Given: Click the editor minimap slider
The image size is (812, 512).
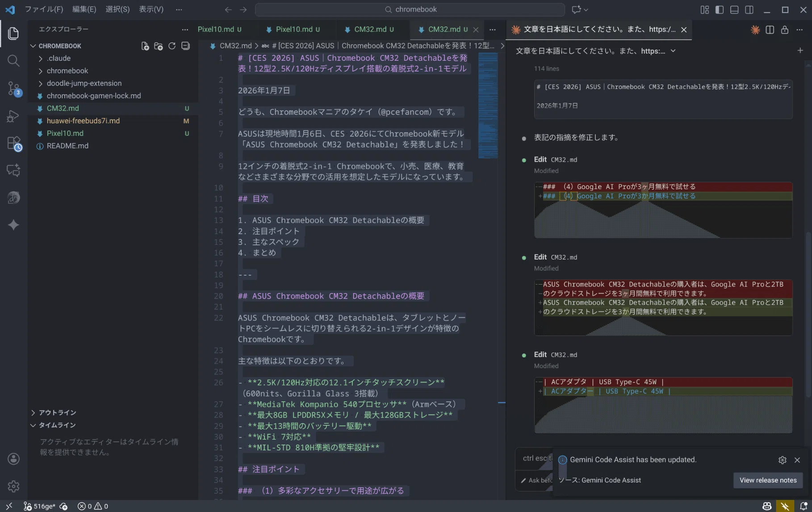Looking at the screenshot, I should (x=488, y=105).
